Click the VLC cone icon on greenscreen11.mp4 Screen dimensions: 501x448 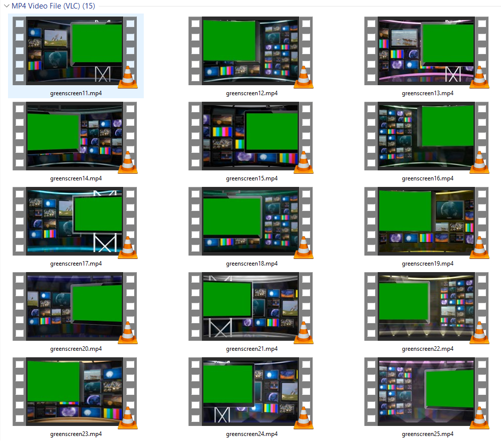tap(128, 77)
